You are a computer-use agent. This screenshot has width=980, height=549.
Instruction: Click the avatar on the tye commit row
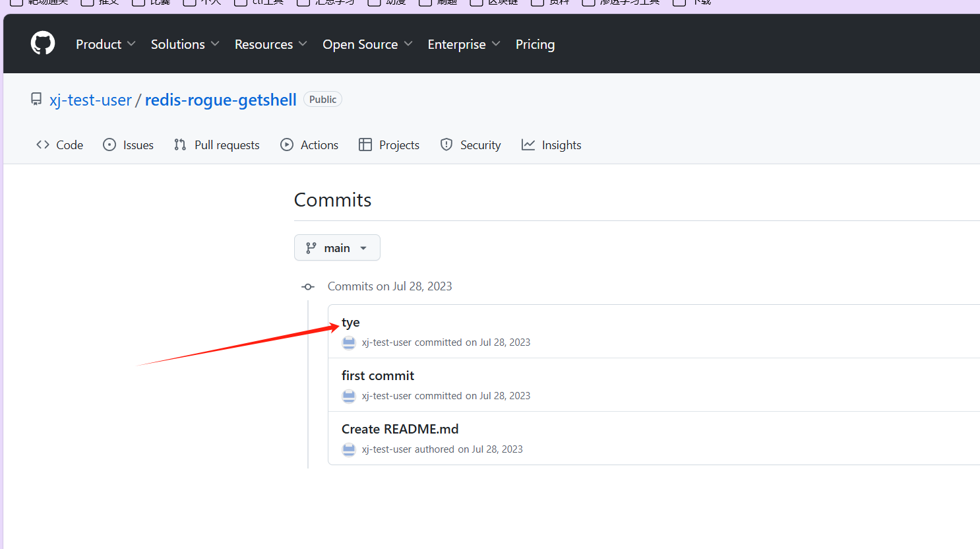(x=349, y=342)
